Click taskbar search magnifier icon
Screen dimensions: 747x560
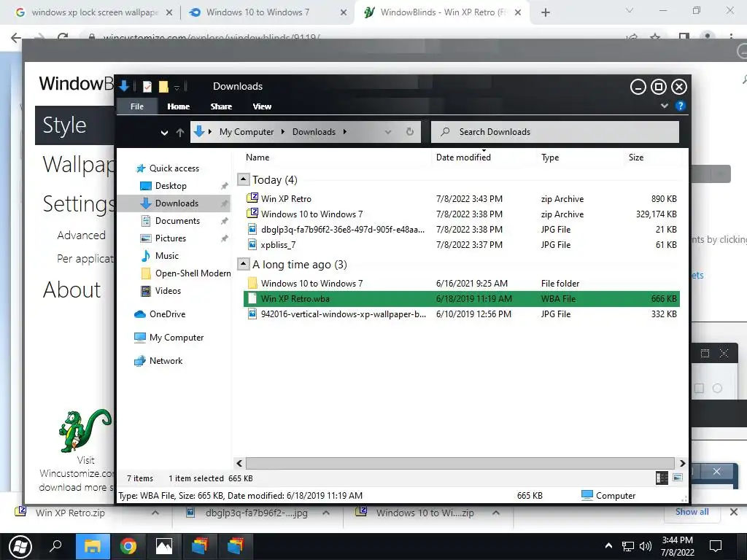[55, 546]
